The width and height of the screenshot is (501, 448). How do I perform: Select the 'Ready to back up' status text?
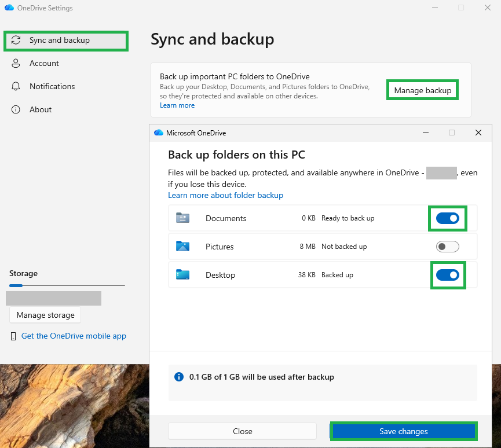[348, 218]
